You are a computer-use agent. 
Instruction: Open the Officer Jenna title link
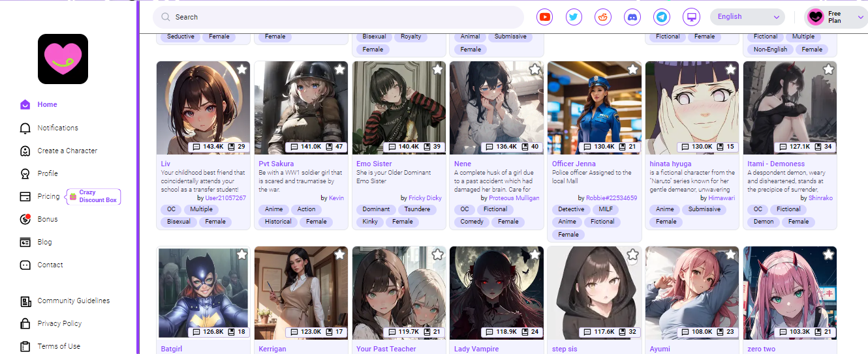[x=574, y=164]
